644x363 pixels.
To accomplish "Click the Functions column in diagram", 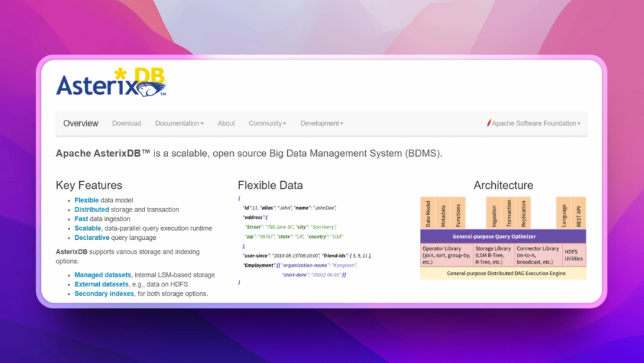I will pos(458,213).
